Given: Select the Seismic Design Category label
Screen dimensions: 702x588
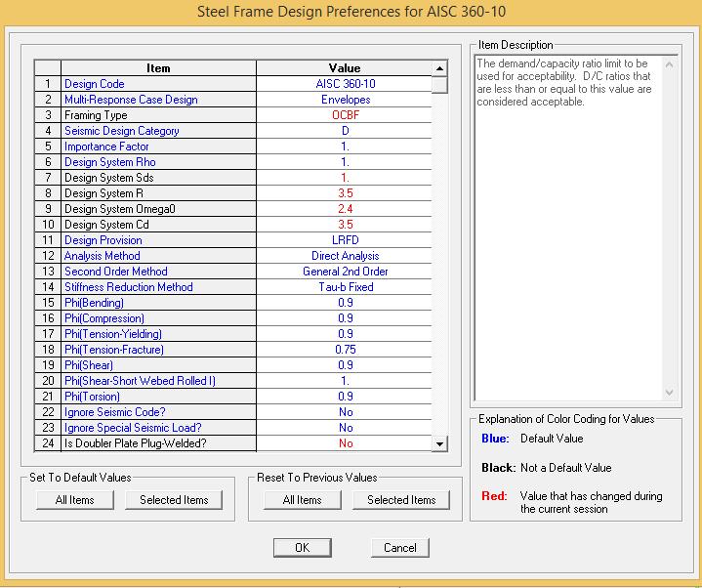Looking at the screenshot, I should (158, 131).
